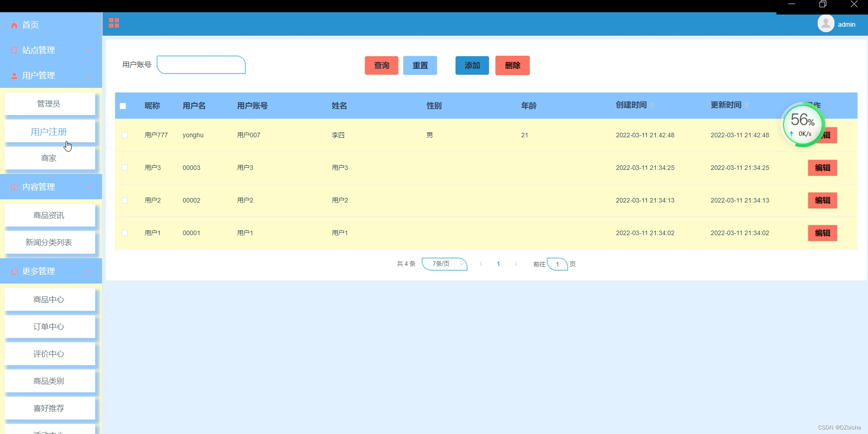Image resolution: width=868 pixels, height=434 pixels.
Task: Open 新闻分类列表 menu item
Action: click(x=50, y=242)
